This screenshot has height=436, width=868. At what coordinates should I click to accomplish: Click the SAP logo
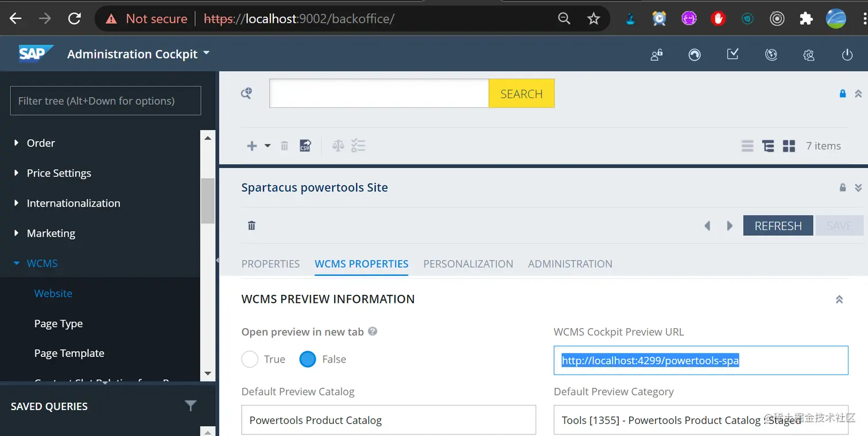(x=36, y=53)
